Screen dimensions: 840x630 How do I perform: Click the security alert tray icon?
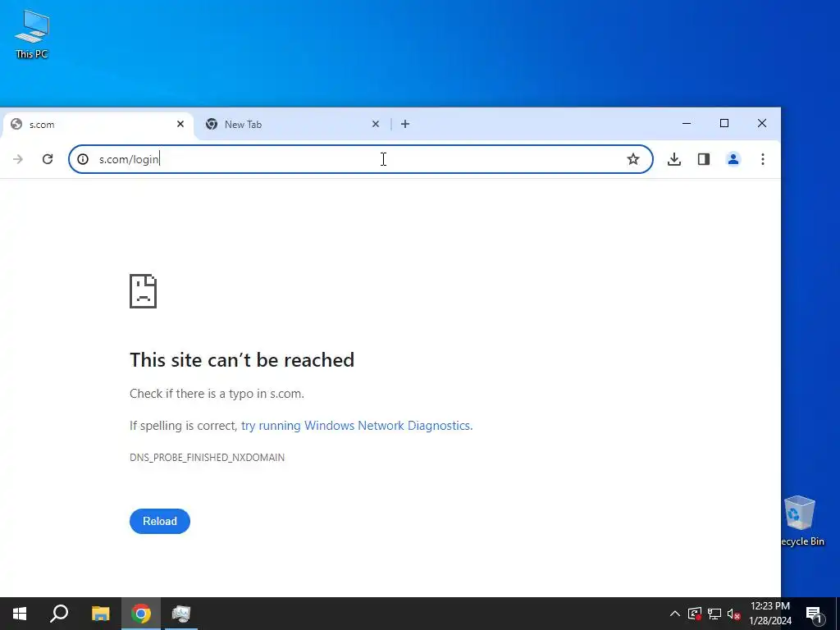[x=695, y=614]
